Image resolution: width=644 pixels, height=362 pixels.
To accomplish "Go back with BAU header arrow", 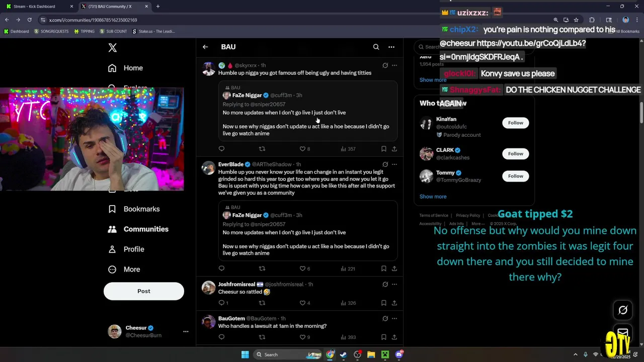I will tap(205, 47).
